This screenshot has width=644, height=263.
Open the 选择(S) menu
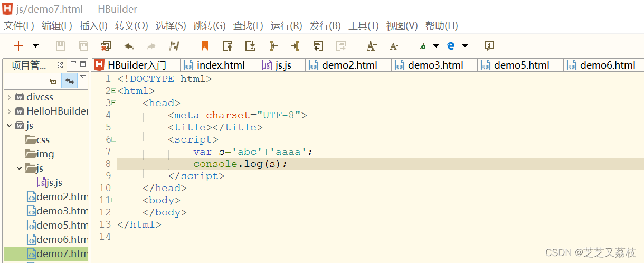171,25
